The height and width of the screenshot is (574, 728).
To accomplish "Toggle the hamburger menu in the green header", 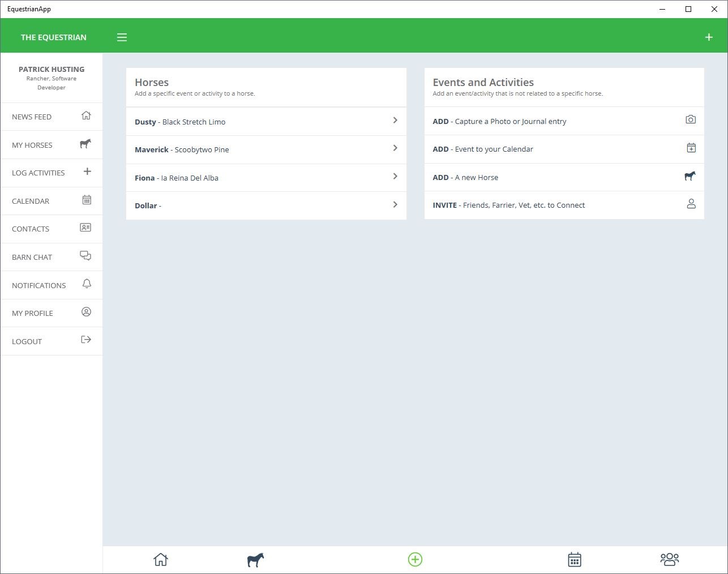I will click(x=122, y=37).
